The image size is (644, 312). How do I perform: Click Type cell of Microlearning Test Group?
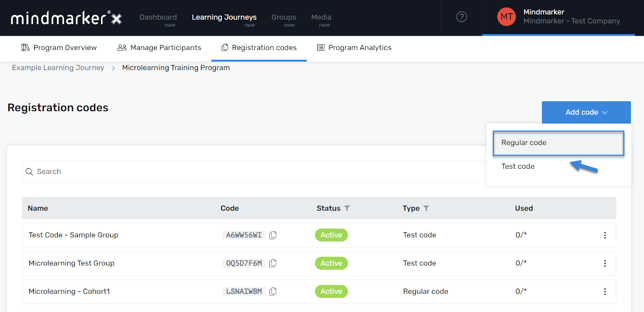click(x=419, y=263)
